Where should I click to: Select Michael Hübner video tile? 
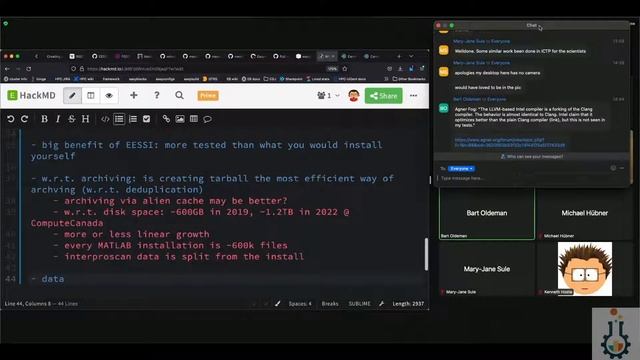pos(584,214)
